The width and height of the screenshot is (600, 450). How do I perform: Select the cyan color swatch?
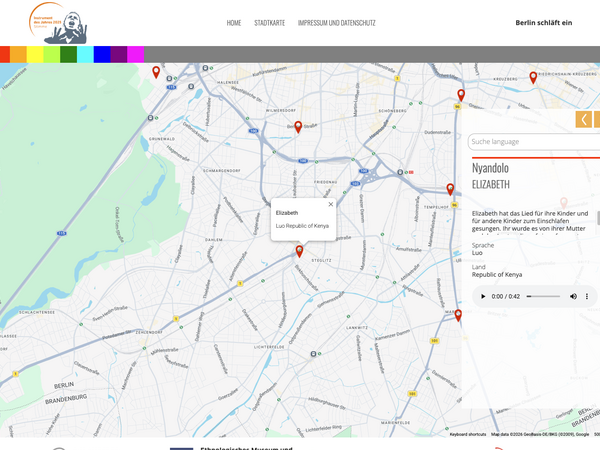click(x=85, y=54)
